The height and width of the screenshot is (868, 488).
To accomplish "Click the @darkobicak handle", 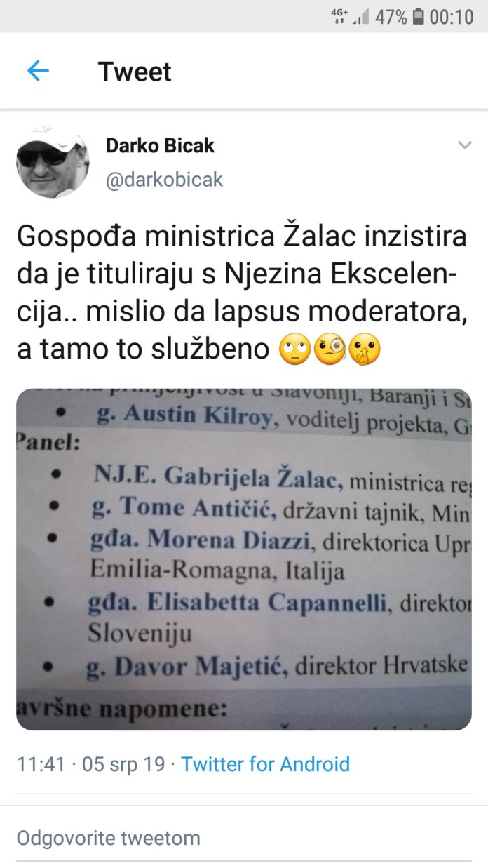I will pos(164,179).
